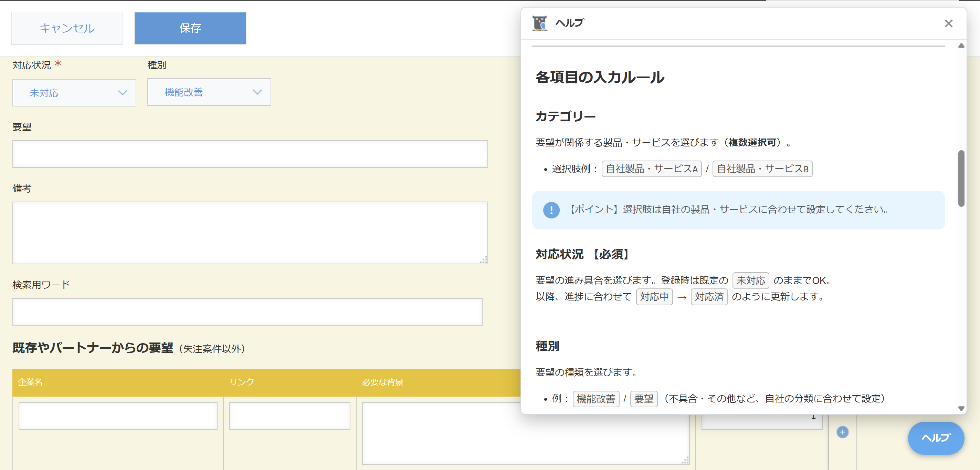Click inside the 備考 textarea

pos(250,233)
